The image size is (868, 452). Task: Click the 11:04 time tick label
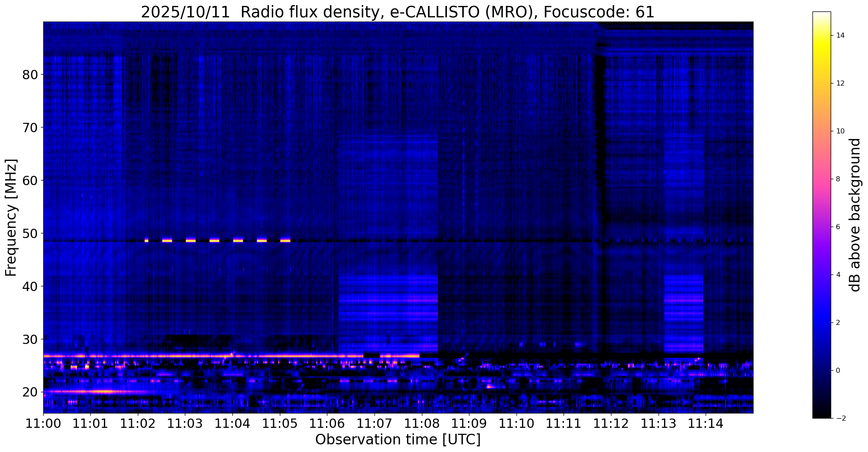pos(232,424)
